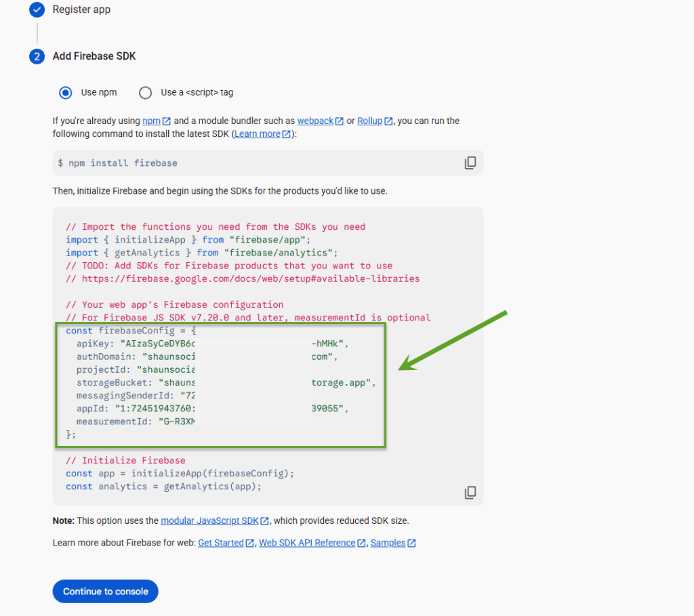Click external link icon after Samples
This screenshot has width=694, height=616.
click(411, 543)
